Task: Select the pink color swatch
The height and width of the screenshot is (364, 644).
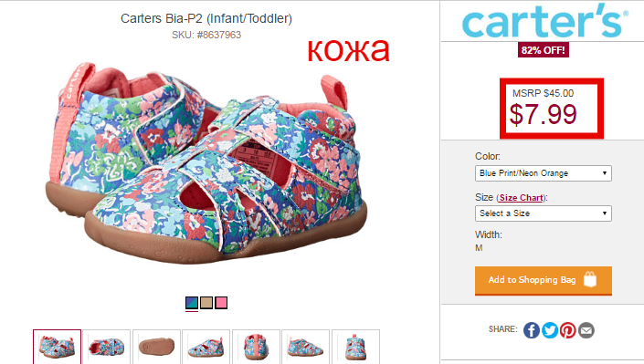Action: click(221, 303)
